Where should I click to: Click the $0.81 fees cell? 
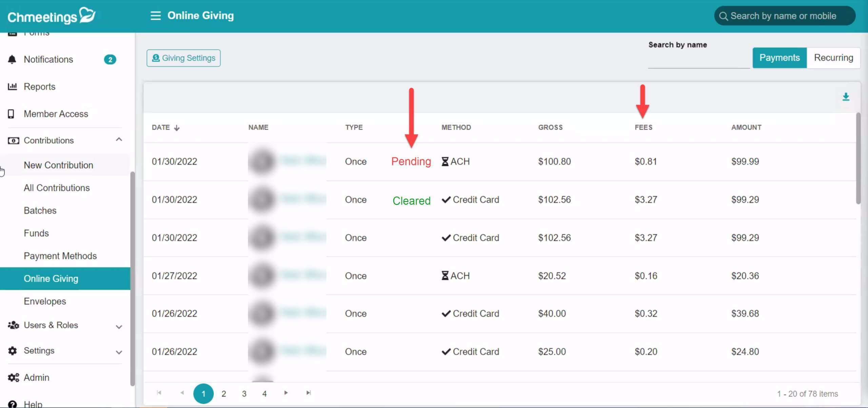coord(646,162)
